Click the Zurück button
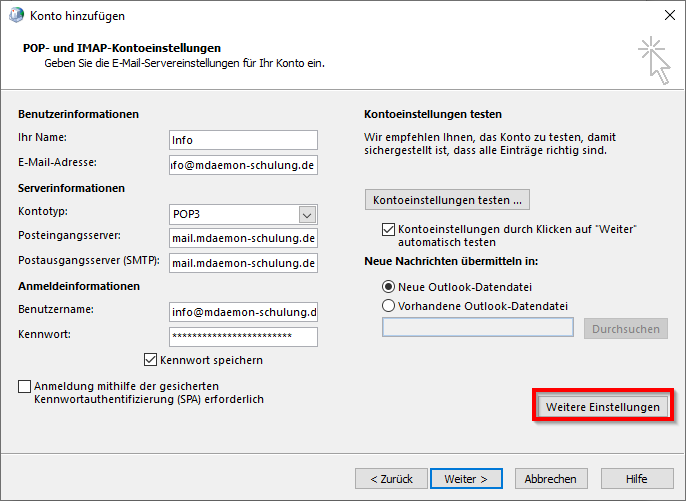The width and height of the screenshot is (686, 501). (387, 479)
